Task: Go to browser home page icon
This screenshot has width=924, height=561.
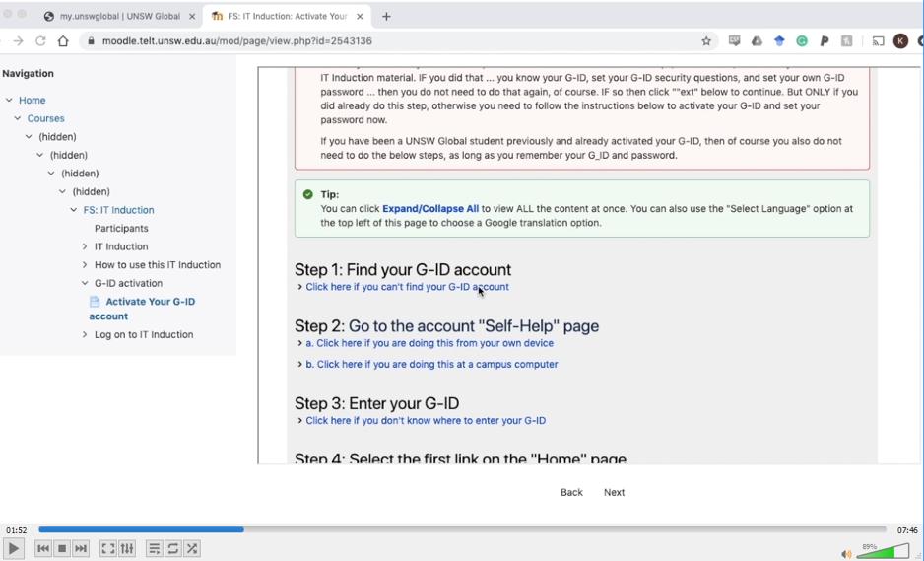Action: [63, 41]
